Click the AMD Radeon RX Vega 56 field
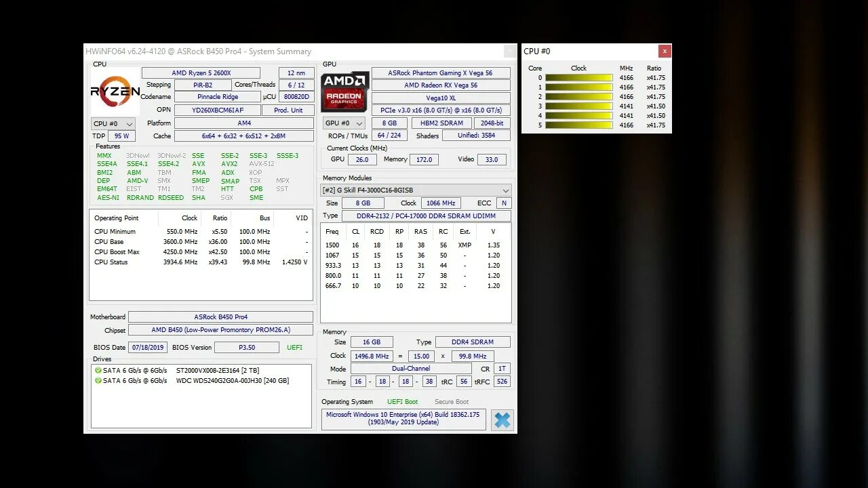The width and height of the screenshot is (868, 488). click(441, 85)
